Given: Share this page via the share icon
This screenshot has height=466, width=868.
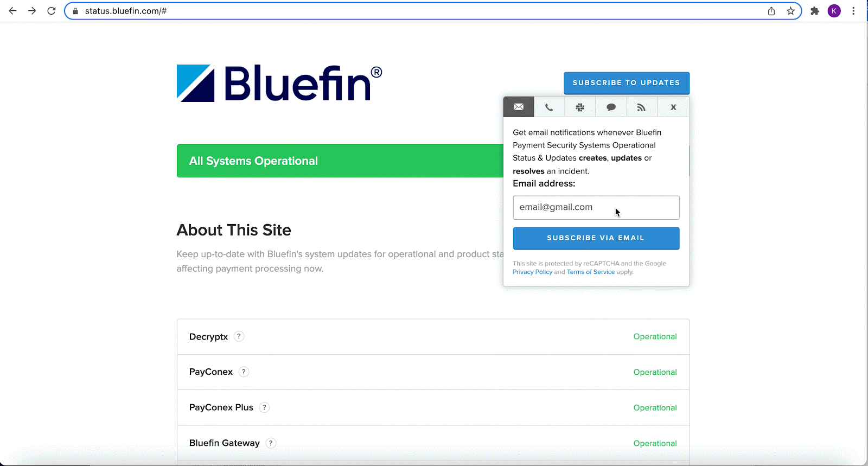Looking at the screenshot, I should 771,11.
